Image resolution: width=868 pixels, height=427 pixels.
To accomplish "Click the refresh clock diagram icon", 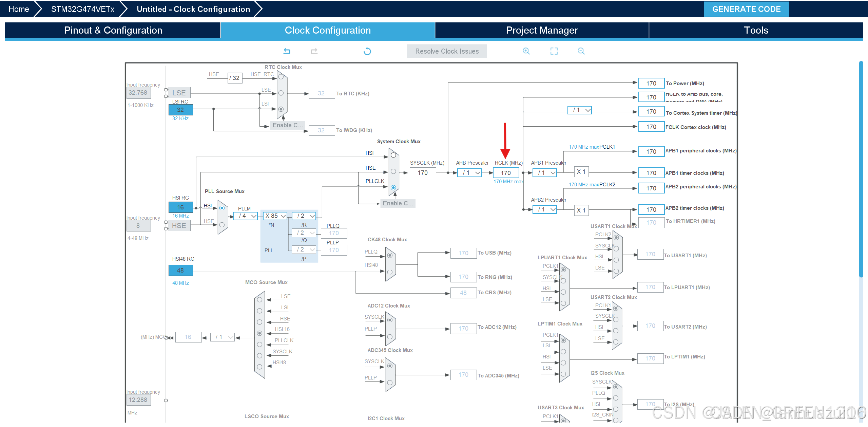I will pos(367,51).
